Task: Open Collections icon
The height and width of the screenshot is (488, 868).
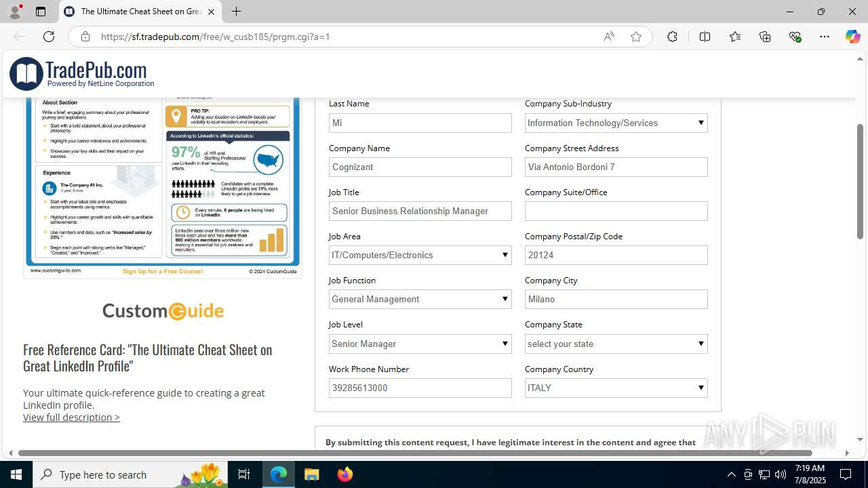Action: click(765, 37)
